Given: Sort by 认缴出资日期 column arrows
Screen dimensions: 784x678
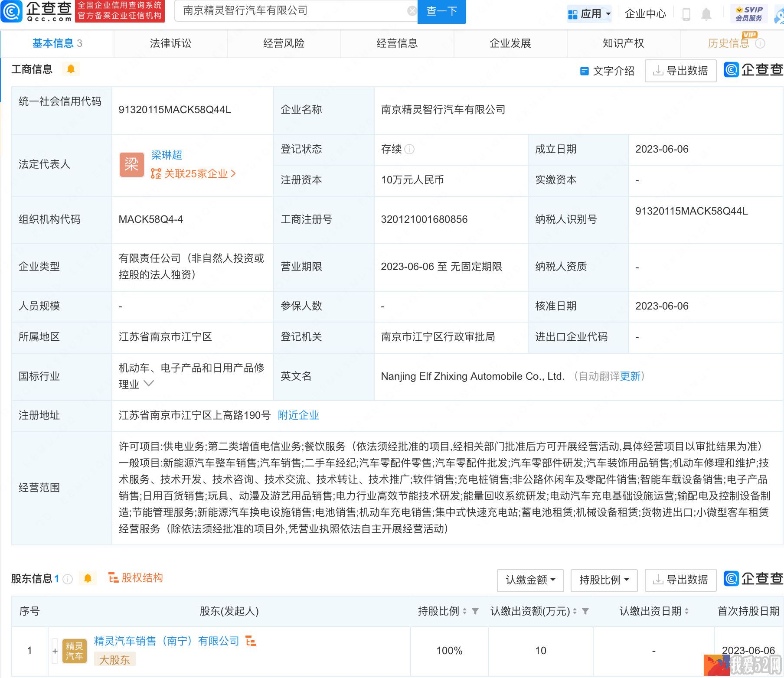Looking at the screenshot, I should coord(686,611).
